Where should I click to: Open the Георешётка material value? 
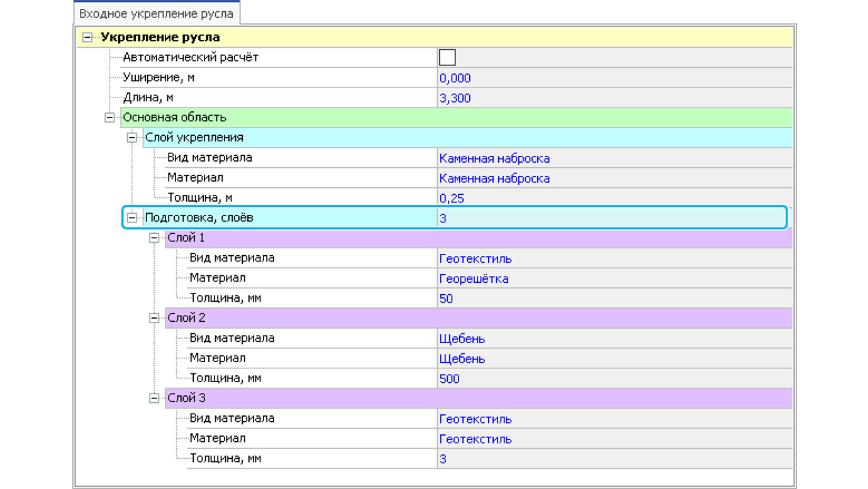[615, 278]
